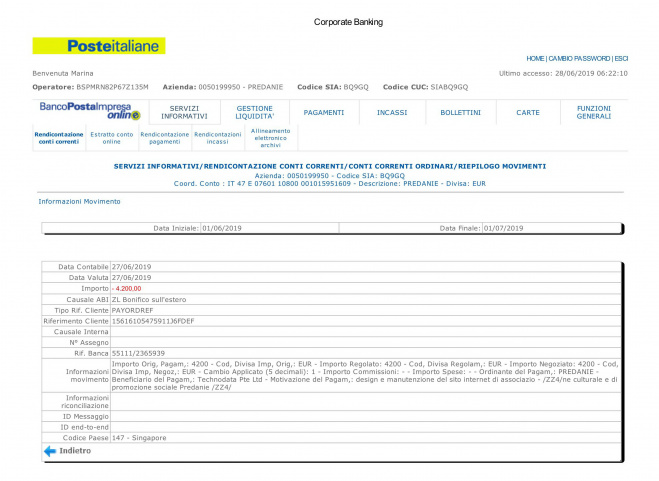Open the Gestione Liquidita' menu
Screen dimensions: 659x481
tap(254, 112)
